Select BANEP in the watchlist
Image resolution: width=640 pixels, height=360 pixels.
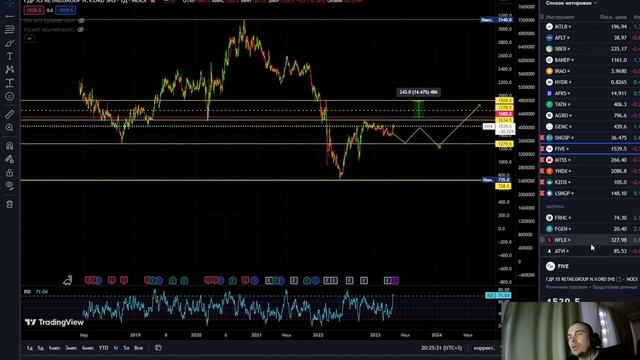point(590,60)
